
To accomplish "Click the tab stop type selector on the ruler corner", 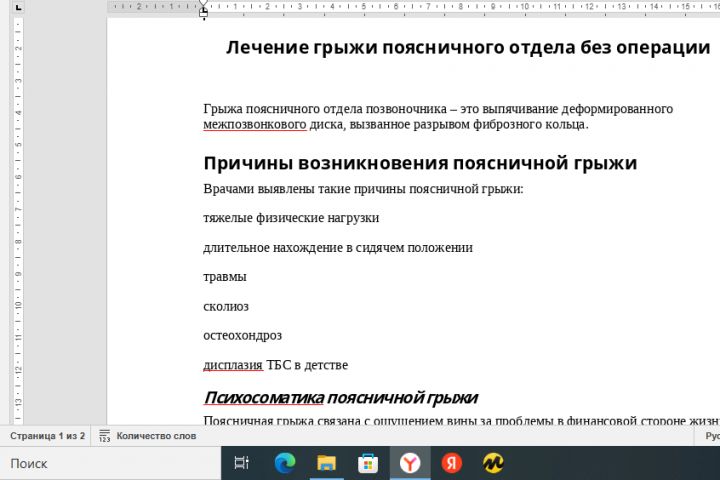I will click(18, 7).
